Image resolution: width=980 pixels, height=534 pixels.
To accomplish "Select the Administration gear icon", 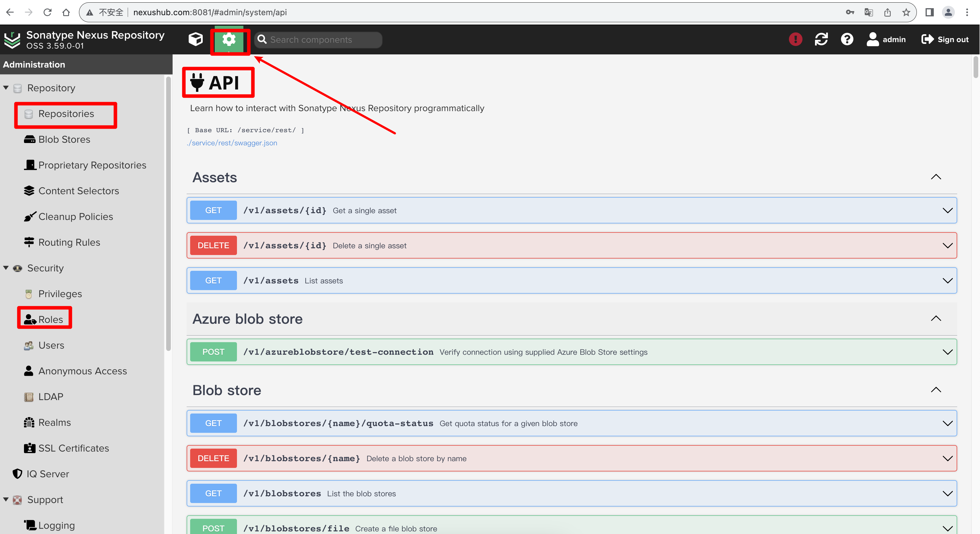I will tap(229, 39).
